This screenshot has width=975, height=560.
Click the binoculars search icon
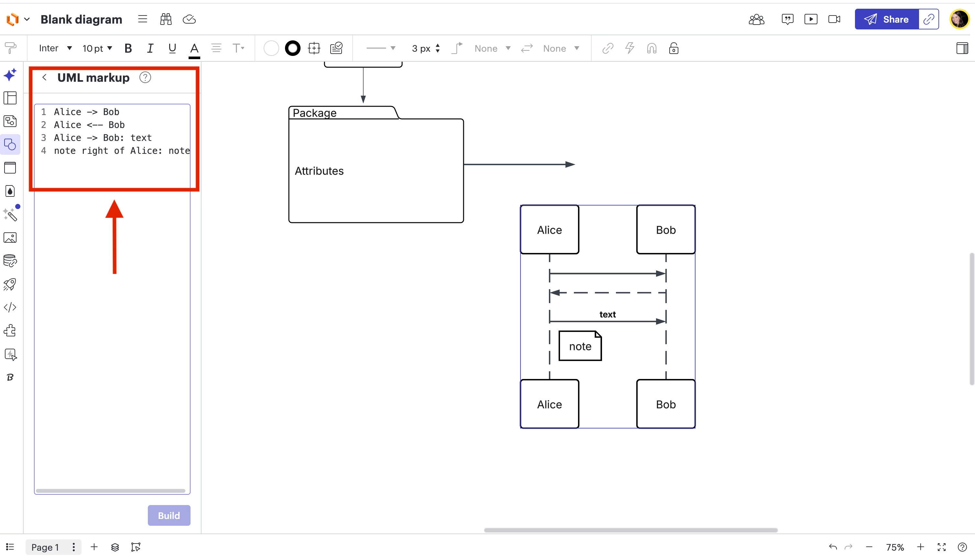pyautogui.click(x=166, y=19)
